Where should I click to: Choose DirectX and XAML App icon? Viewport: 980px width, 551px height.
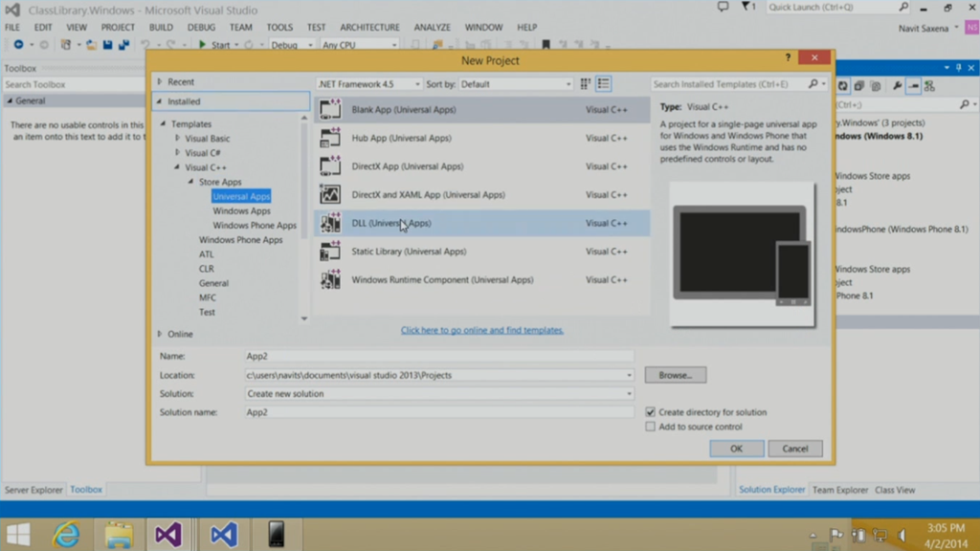(x=330, y=194)
